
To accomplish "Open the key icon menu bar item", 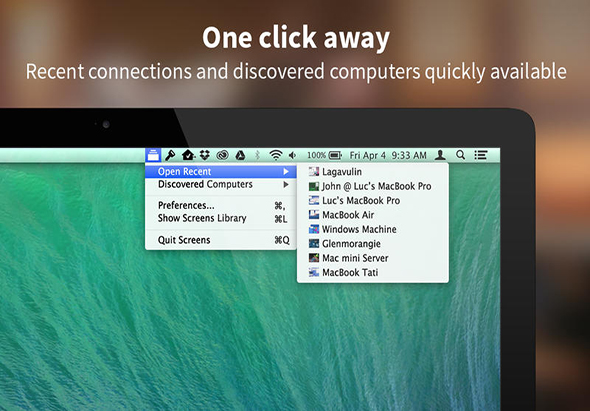I will 170,155.
